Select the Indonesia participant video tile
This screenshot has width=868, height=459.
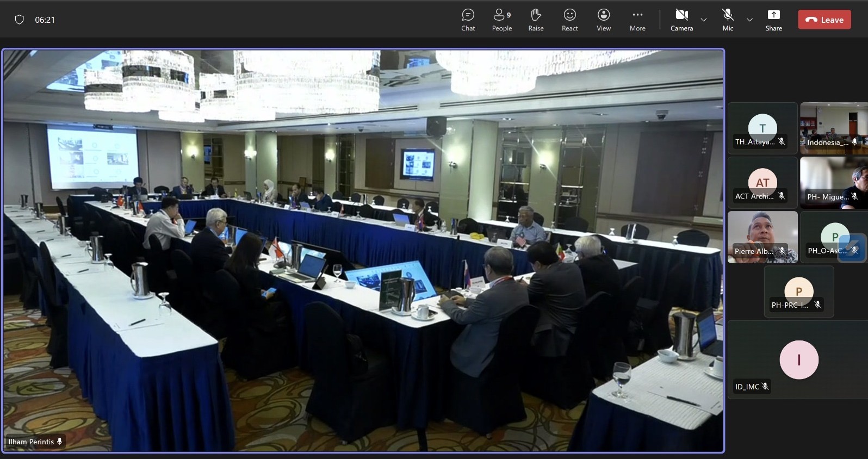(833, 128)
